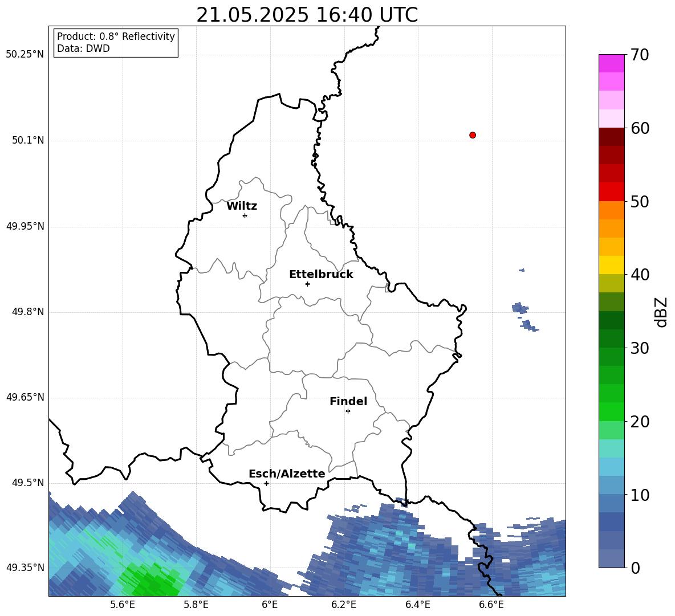
Task: Click the 49.5°N latitude label
Action: (28, 482)
